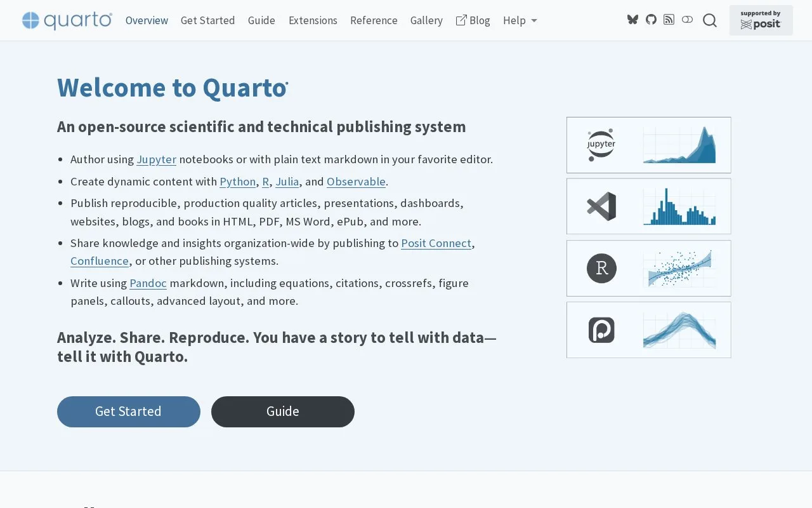812x508 pixels.
Task: Select the circular R logo card
Action: (x=648, y=268)
